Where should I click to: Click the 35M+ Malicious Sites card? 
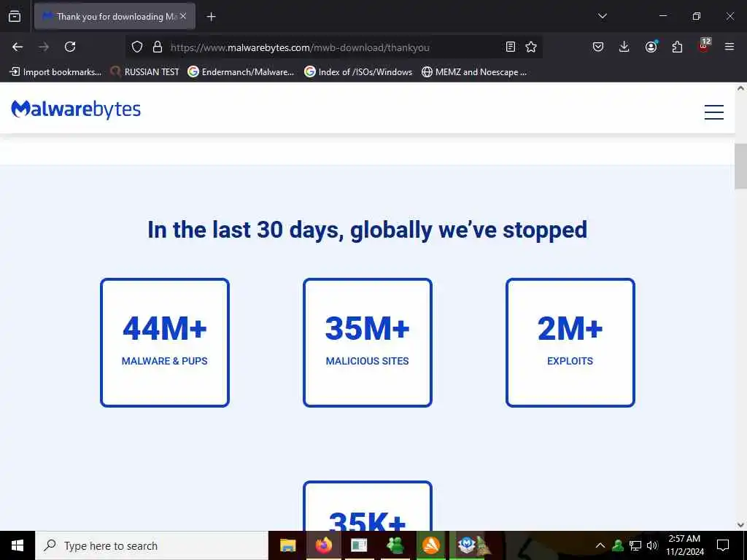pos(368,343)
